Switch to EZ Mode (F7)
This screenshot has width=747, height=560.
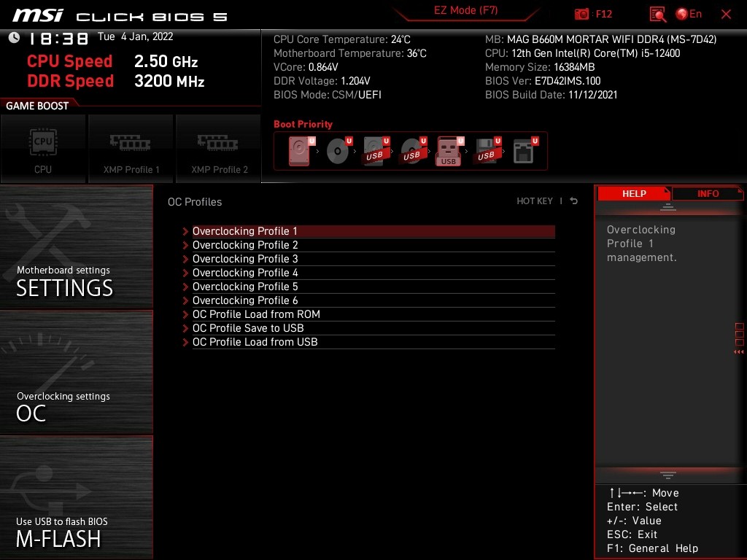click(x=465, y=10)
